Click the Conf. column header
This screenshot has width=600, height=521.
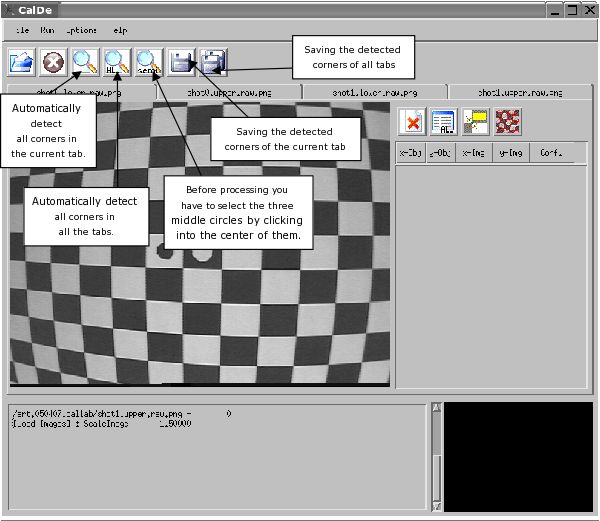click(550, 153)
